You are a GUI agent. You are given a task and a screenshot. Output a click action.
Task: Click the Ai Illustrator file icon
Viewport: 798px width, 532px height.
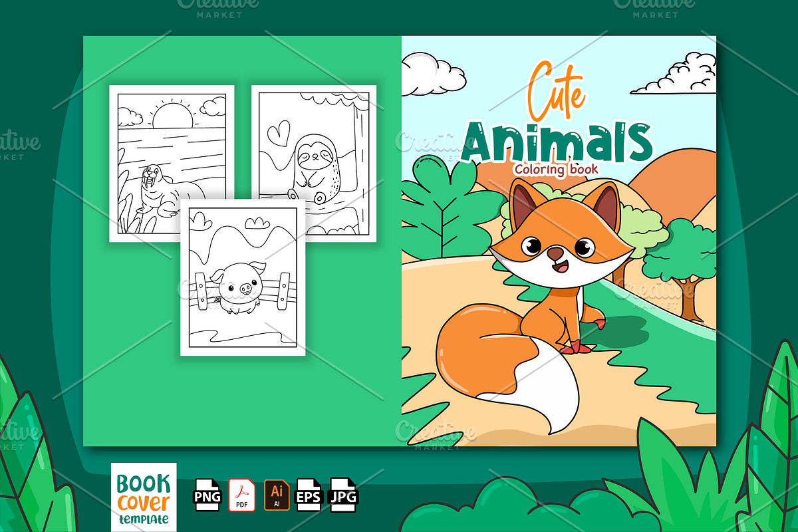(x=276, y=495)
